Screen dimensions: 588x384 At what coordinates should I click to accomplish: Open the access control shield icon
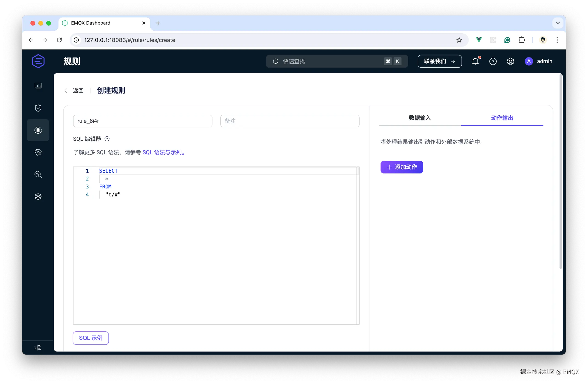(x=38, y=108)
